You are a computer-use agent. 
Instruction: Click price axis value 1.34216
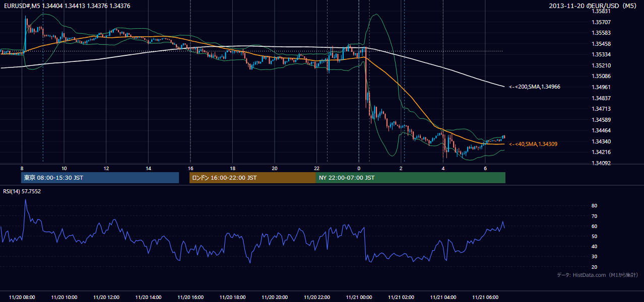tap(601, 152)
